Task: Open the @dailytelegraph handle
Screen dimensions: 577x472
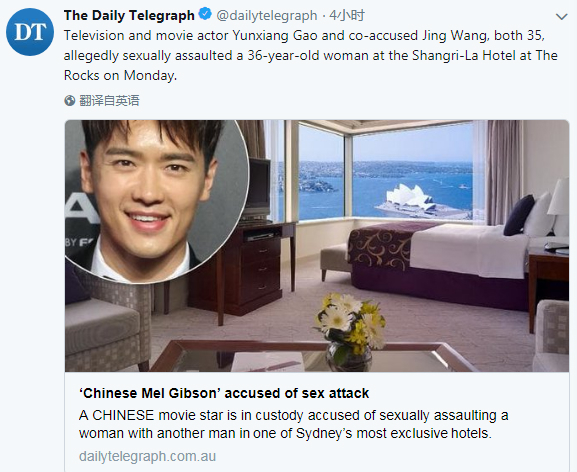Action: [x=267, y=15]
